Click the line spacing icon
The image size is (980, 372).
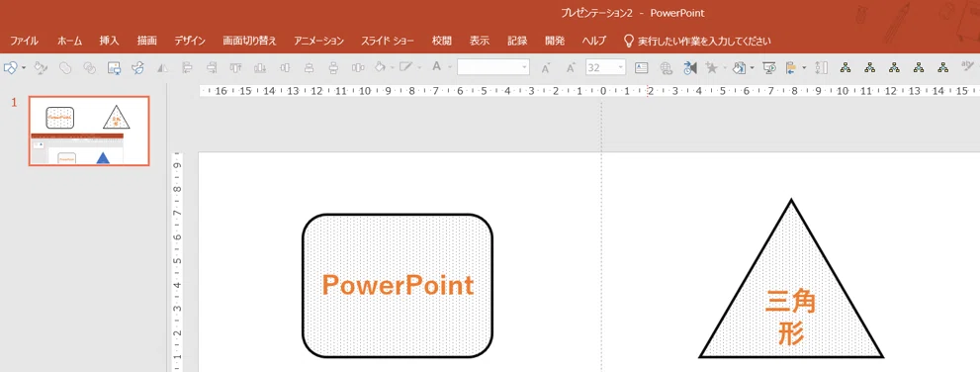tap(821, 67)
